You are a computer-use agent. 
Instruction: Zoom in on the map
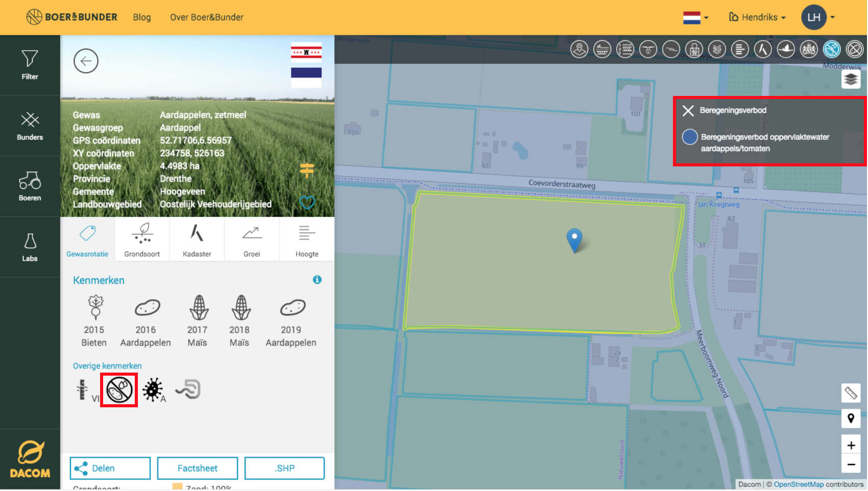click(851, 445)
